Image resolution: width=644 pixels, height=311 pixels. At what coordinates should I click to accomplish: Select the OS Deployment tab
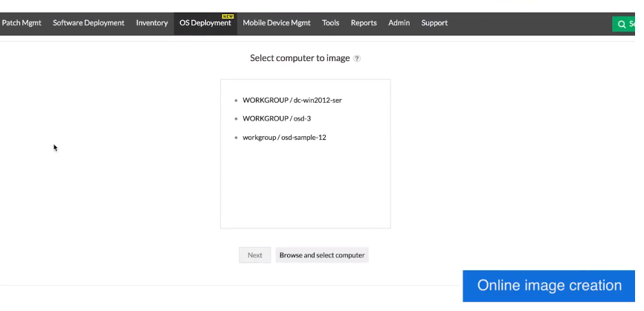pos(205,23)
